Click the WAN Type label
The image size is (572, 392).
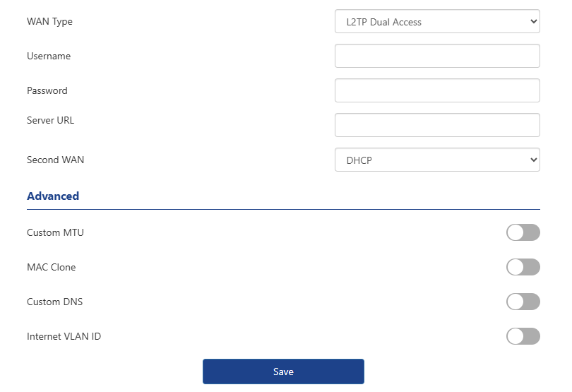tap(49, 21)
